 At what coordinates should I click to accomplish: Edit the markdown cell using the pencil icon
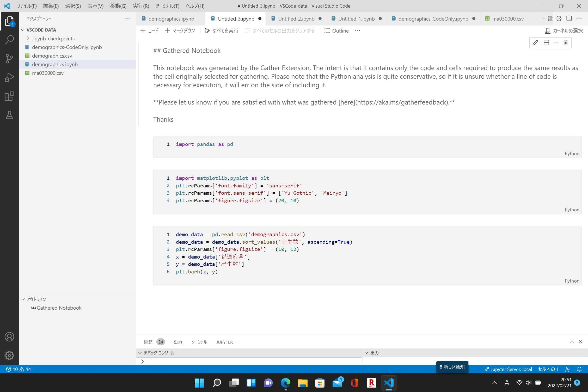535,42
